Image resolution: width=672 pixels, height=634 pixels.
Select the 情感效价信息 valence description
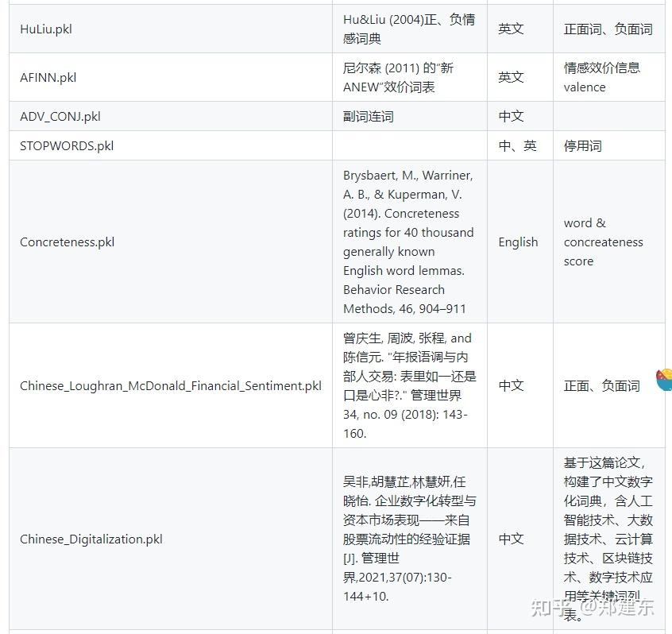[604, 77]
